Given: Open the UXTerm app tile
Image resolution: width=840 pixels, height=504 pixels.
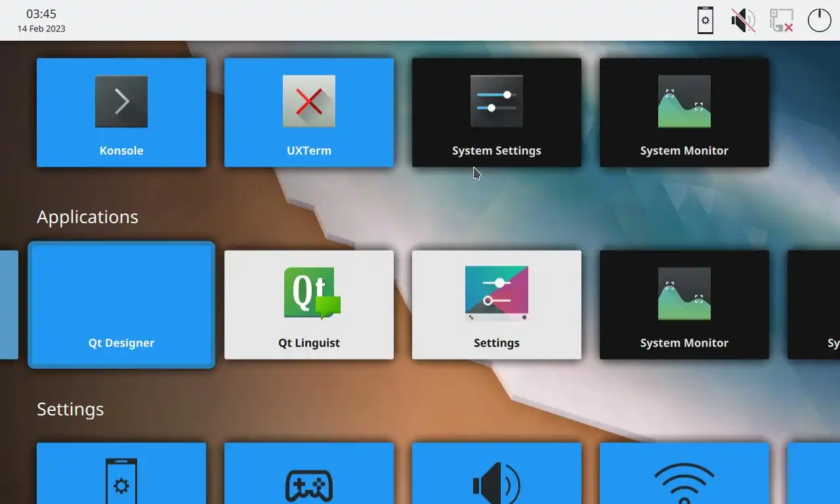Looking at the screenshot, I should pos(309,112).
